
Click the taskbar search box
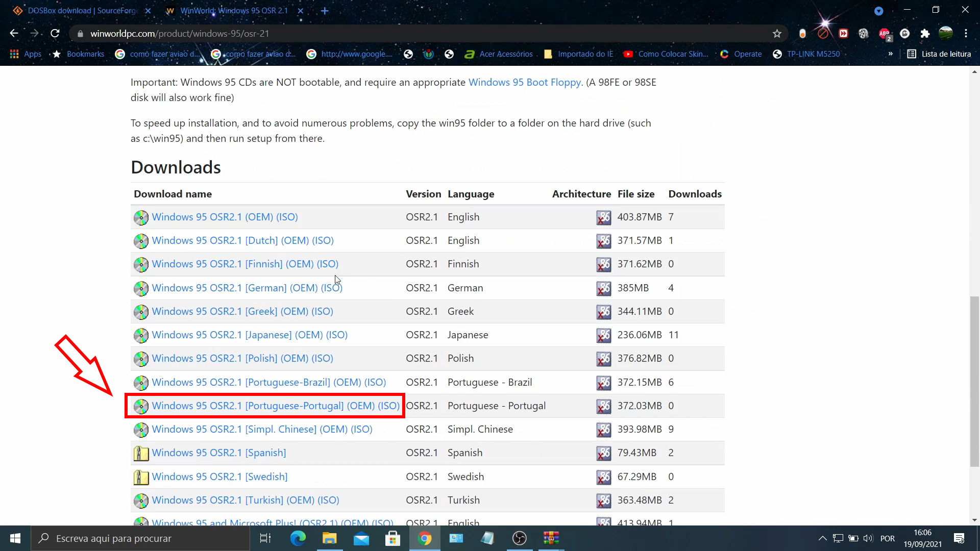click(140, 538)
